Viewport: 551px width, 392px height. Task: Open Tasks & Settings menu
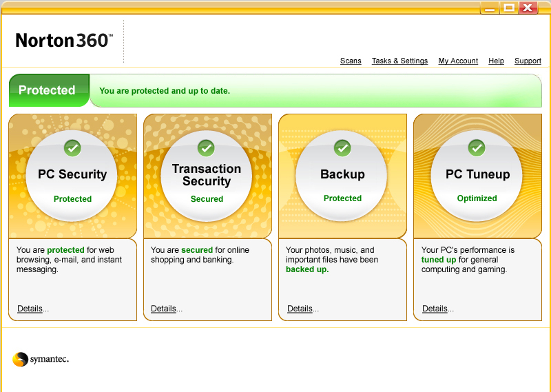tap(399, 61)
